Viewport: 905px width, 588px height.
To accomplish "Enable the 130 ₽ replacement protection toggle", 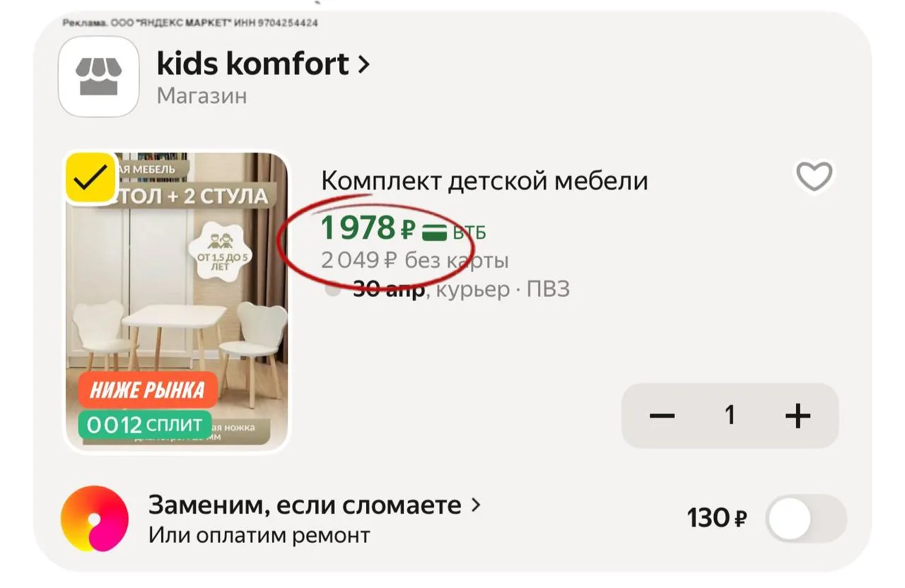I will pyautogui.click(x=806, y=519).
